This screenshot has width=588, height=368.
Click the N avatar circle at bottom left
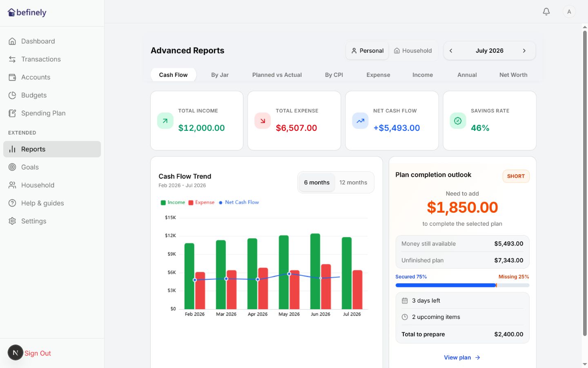click(x=16, y=352)
